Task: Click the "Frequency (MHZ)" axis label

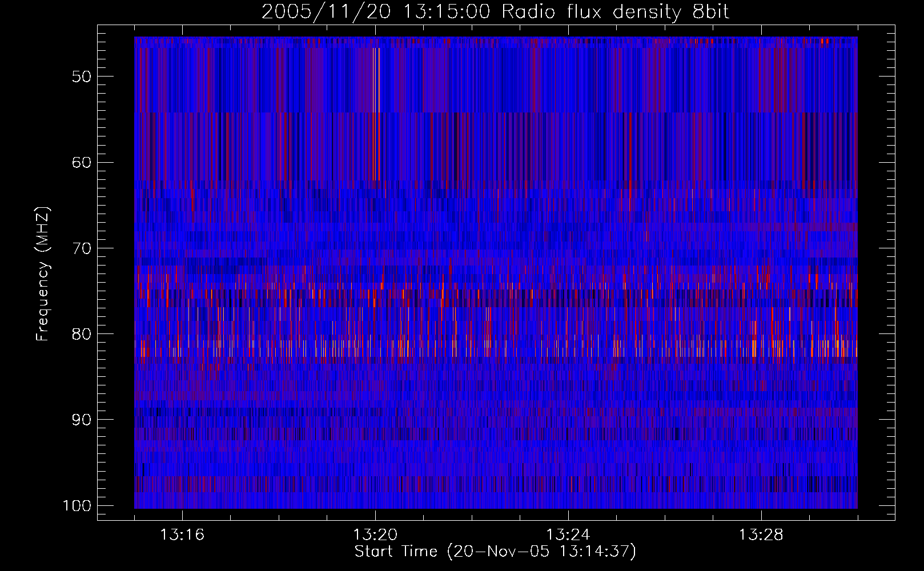Action: pyautogui.click(x=43, y=274)
